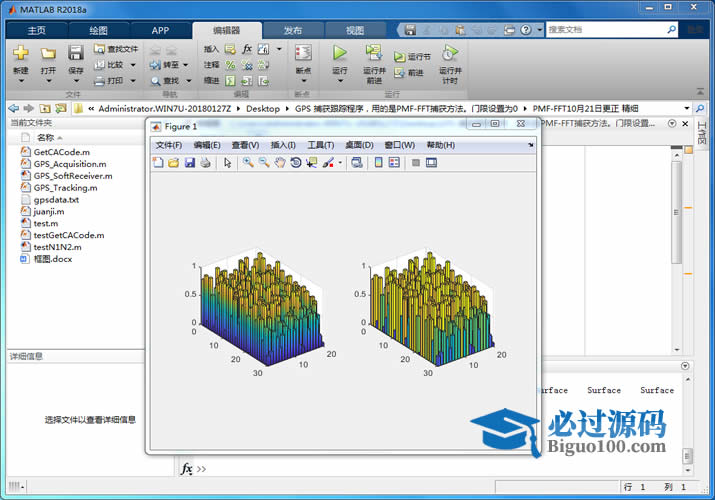Open Figure 1 Edit (编辑) menu
Image resolution: width=715 pixels, height=500 pixels.
[207, 145]
